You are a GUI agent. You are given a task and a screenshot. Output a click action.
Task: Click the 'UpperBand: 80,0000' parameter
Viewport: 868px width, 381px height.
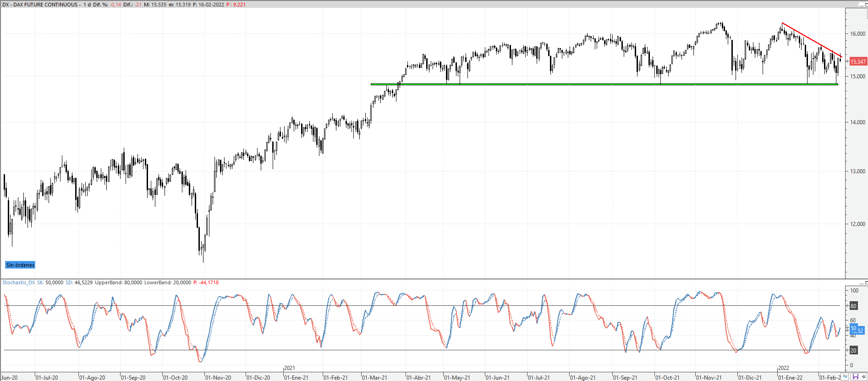click(x=118, y=282)
